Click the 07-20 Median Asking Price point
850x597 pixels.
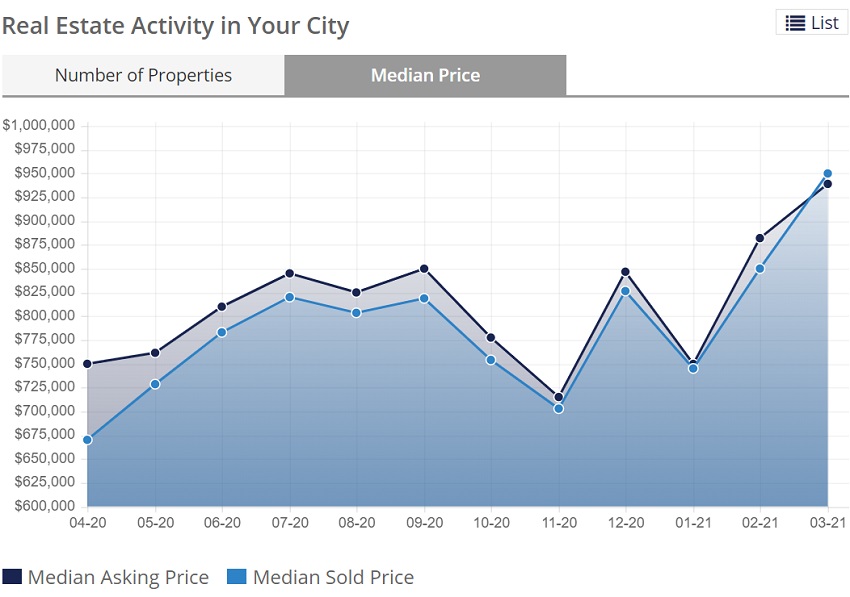coord(290,273)
